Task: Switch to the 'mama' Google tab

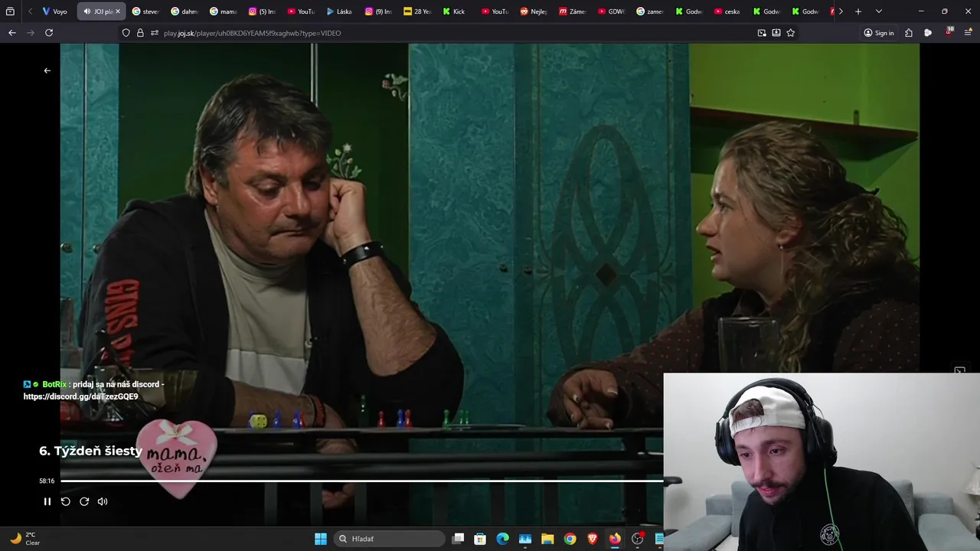Action: [x=224, y=11]
